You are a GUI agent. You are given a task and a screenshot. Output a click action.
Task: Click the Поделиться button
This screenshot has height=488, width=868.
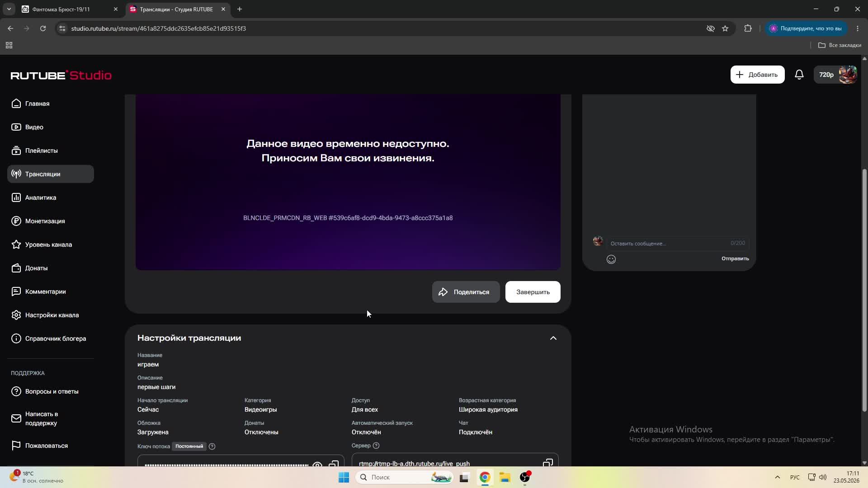[466, 292]
